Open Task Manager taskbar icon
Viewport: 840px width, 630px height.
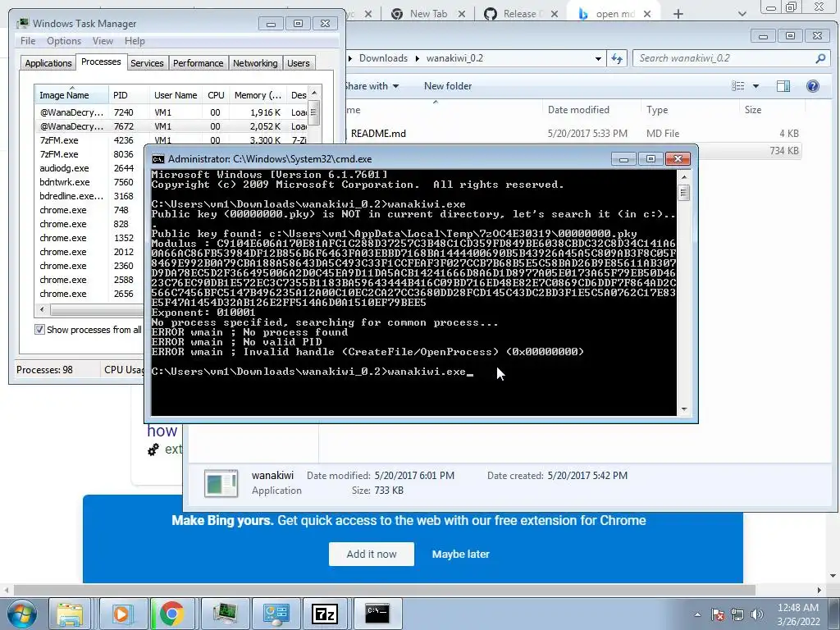pos(225,614)
